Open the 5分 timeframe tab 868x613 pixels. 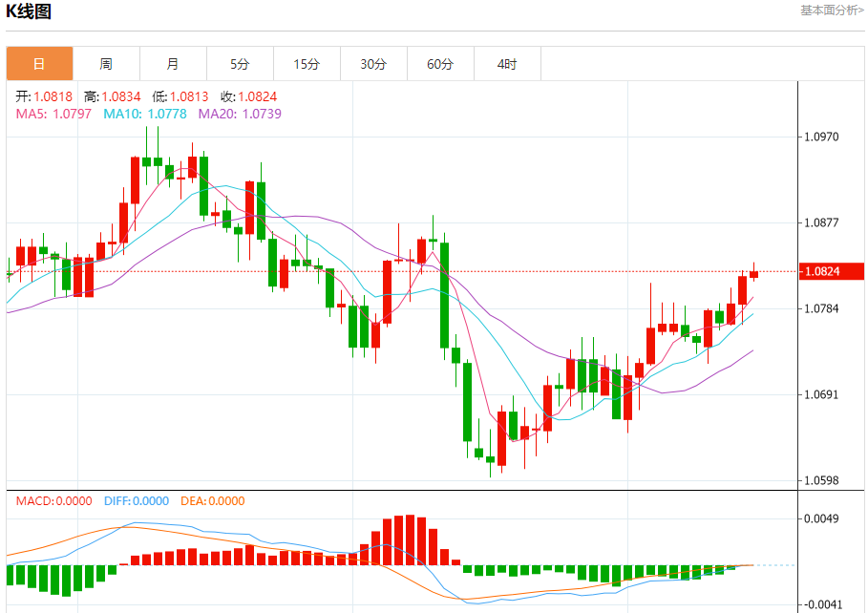point(240,64)
